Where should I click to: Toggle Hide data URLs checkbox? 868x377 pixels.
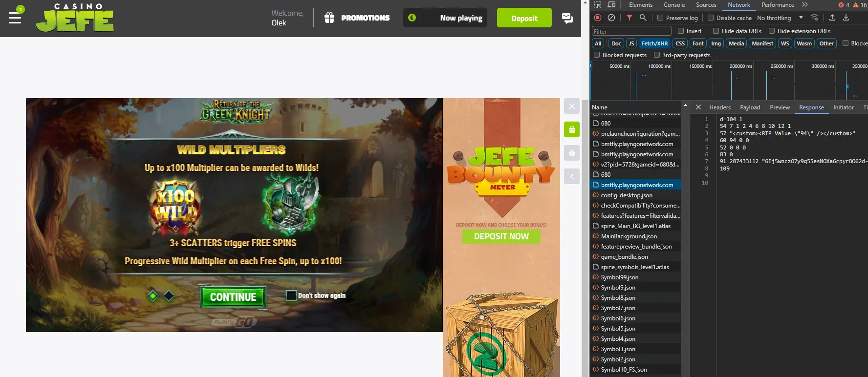pyautogui.click(x=716, y=31)
